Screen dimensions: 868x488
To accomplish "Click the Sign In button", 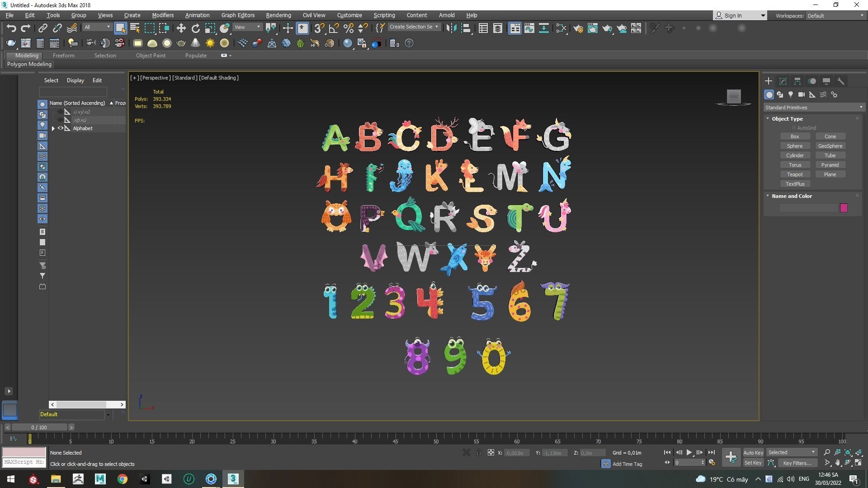I will [740, 15].
